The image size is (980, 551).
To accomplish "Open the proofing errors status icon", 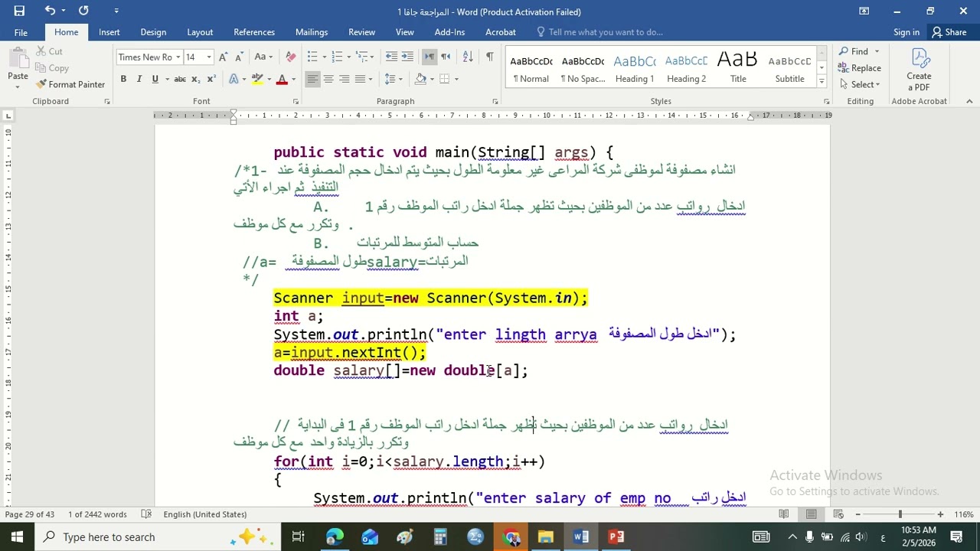I will click(x=146, y=514).
